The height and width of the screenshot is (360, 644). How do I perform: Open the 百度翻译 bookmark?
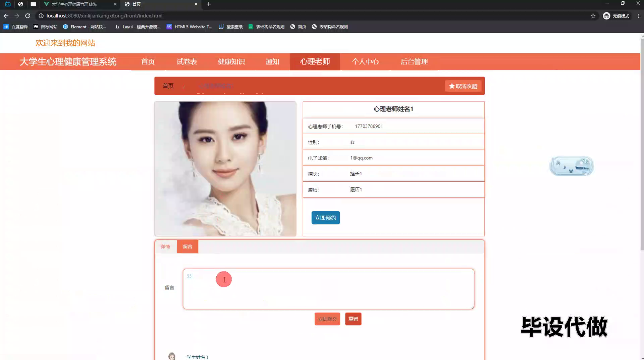[15, 27]
